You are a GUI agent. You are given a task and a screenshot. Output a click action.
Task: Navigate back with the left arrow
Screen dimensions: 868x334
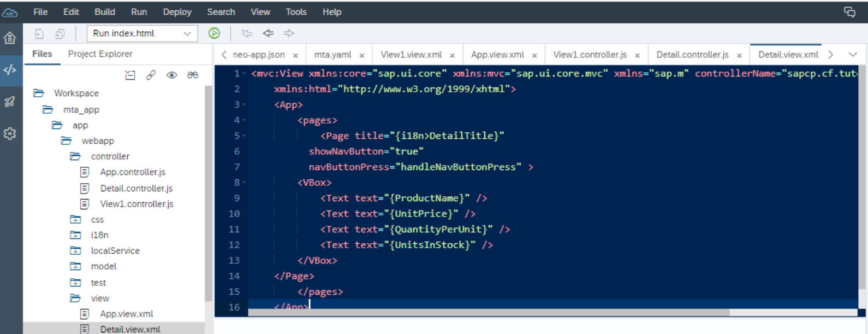coord(268,33)
